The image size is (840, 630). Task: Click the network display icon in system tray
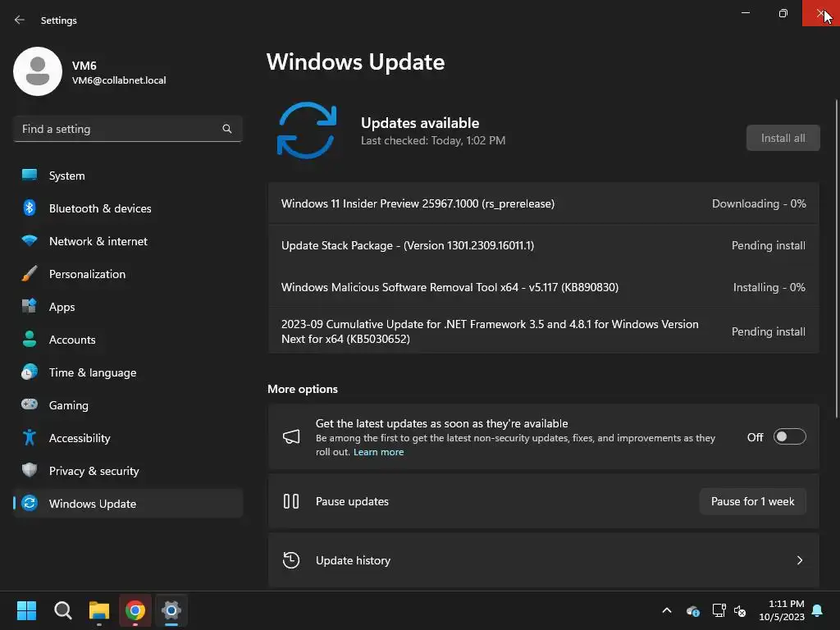[719, 610]
